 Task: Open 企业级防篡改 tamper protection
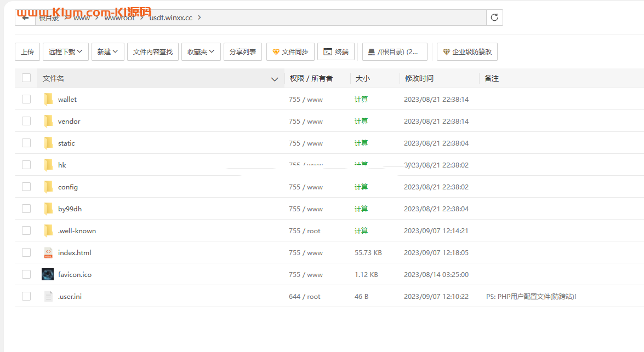point(467,52)
